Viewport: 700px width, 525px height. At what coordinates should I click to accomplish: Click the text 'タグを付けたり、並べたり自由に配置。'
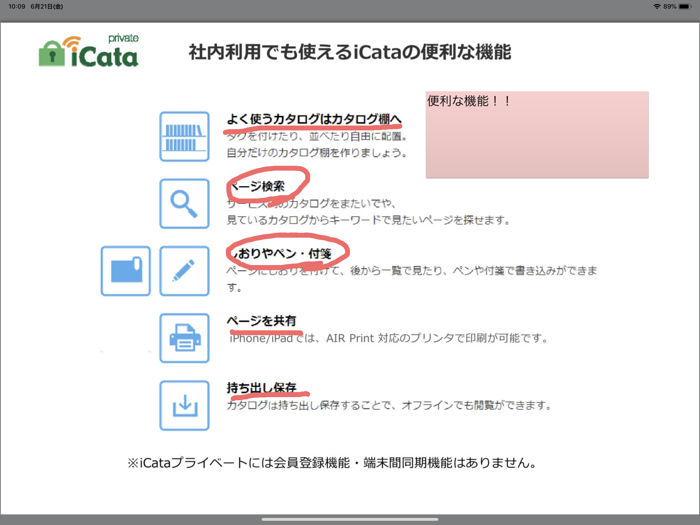tap(317, 136)
